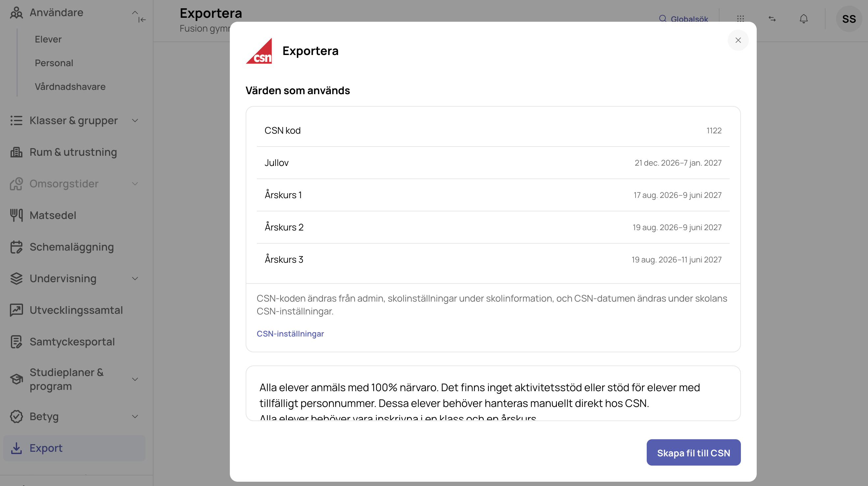Click the Rum & utrustning building icon
The height and width of the screenshot is (486, 868).
(16, 152)
